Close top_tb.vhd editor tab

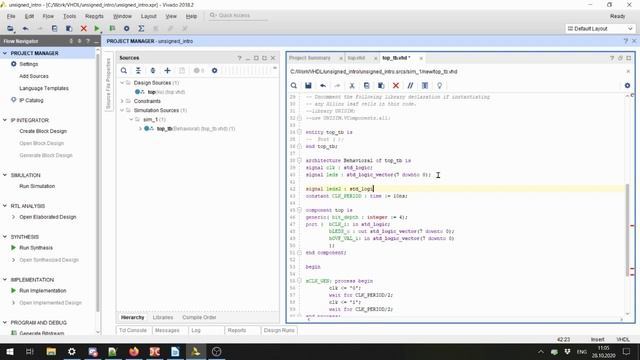(x=421, y=58)
